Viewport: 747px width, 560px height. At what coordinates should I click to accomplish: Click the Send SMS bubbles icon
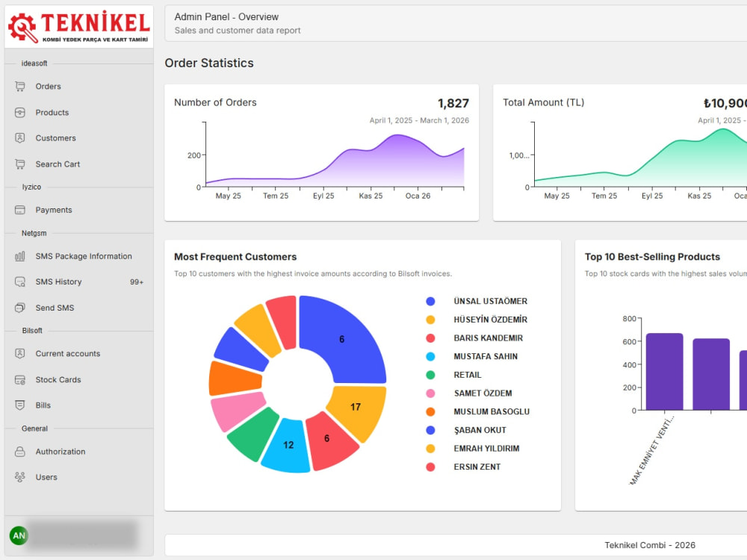19,308
